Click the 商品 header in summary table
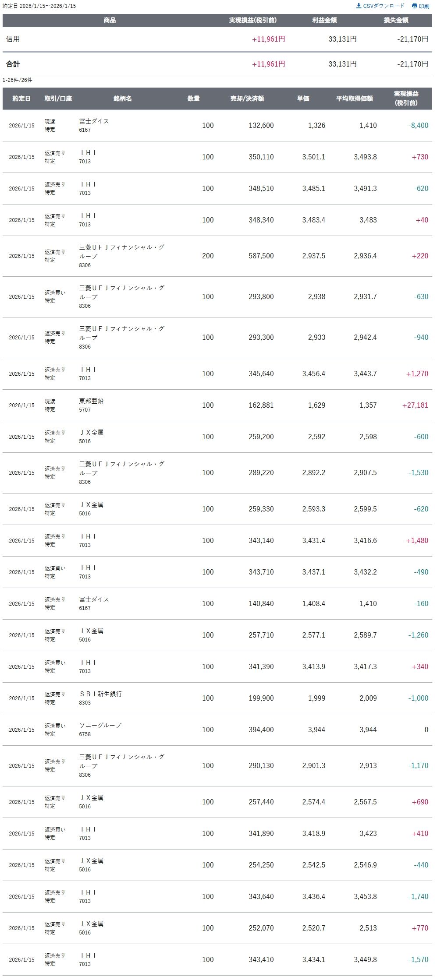 pos(110,20)
